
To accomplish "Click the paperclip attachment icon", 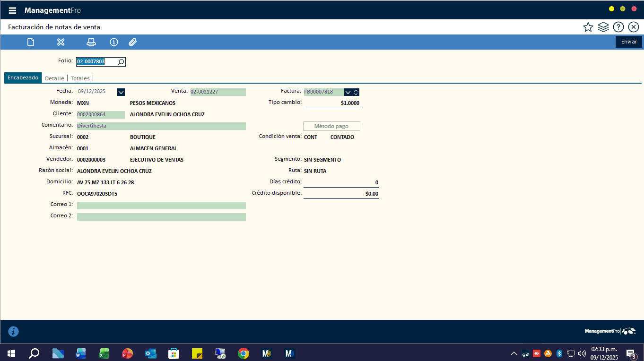I will 133,42.
